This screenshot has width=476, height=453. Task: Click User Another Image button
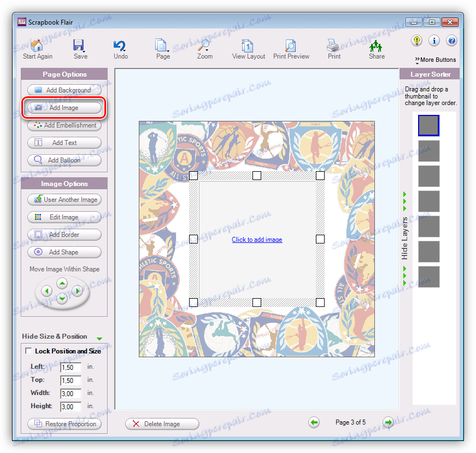(x=64, y=200)
